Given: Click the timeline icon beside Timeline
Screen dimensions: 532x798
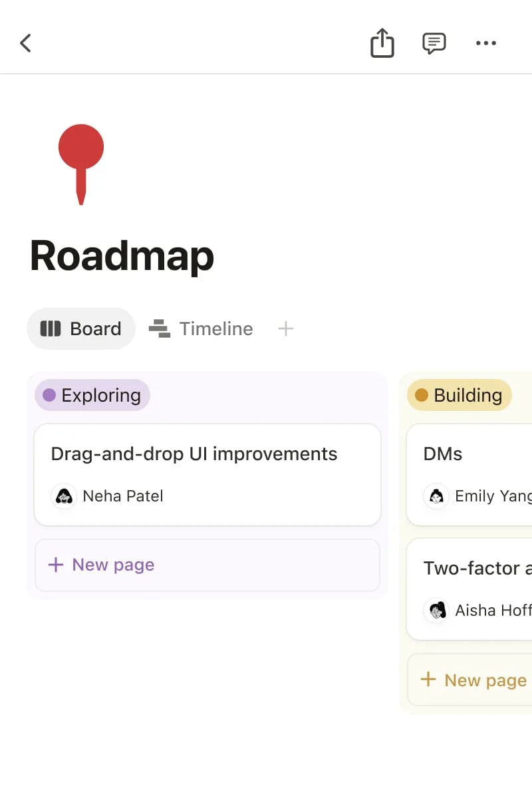Looking at the screenshot, I should 158,328.
